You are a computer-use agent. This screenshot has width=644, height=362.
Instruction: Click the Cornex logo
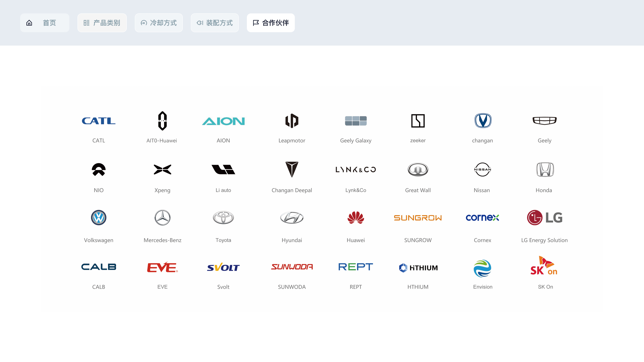[482, 218]
